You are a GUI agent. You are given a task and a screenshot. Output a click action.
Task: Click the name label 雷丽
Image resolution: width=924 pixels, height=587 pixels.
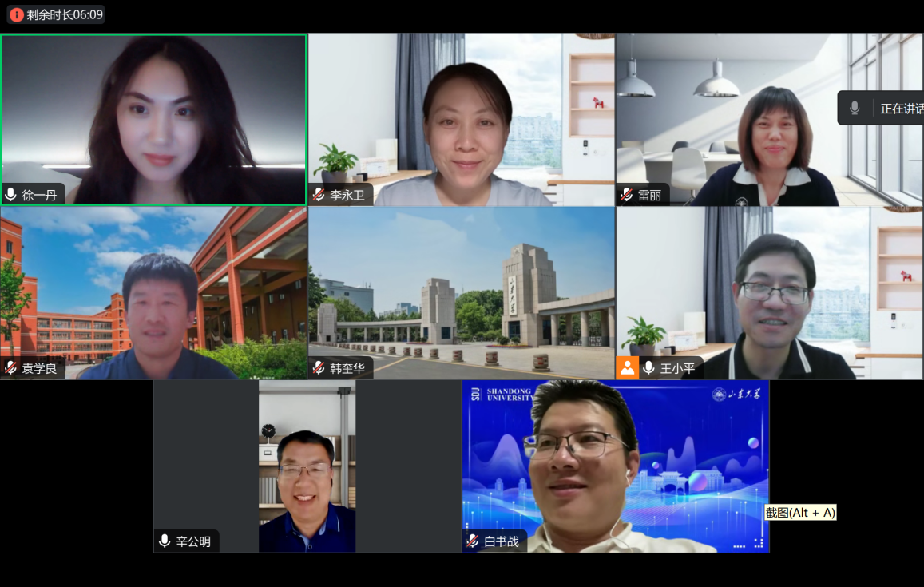(x=649, y=195)
